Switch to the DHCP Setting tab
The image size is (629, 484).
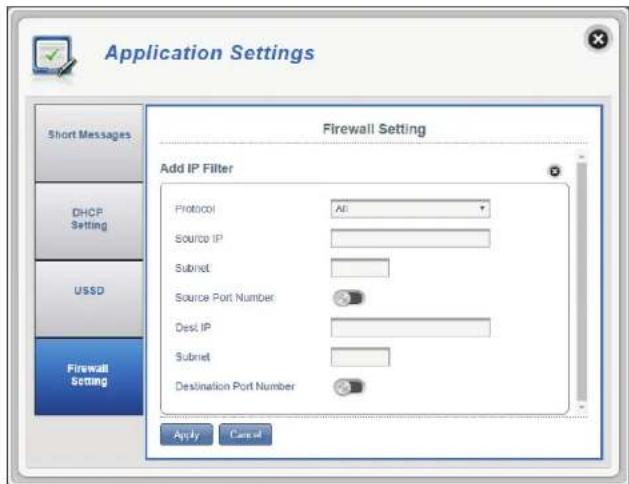(x=89, y=221)
